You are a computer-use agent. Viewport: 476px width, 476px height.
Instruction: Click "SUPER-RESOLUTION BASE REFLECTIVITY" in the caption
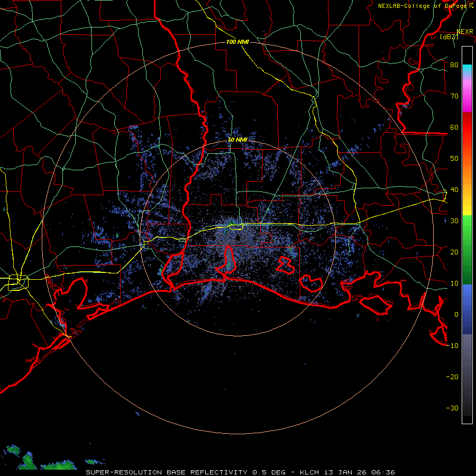[167, 472]
